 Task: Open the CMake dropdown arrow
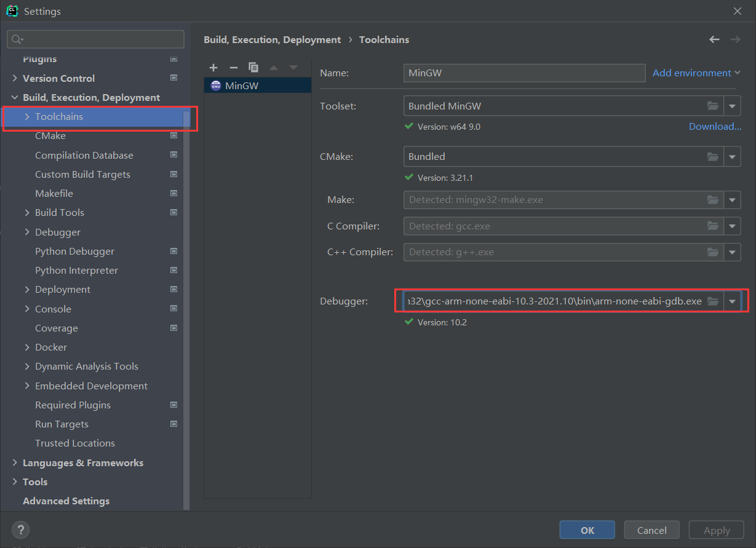pos(733,156)
